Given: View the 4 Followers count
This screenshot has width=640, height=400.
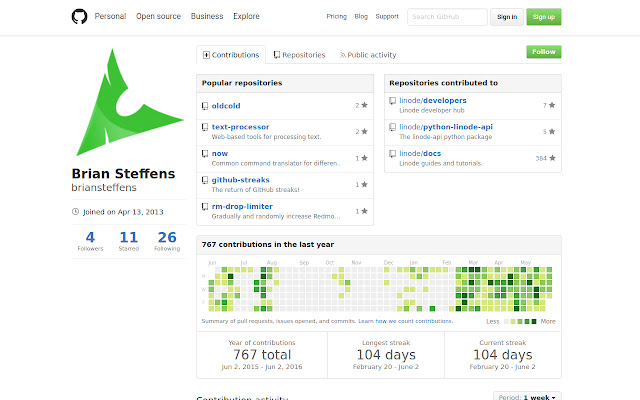Looking at the screenshot, I should click(x=90, y=241).
